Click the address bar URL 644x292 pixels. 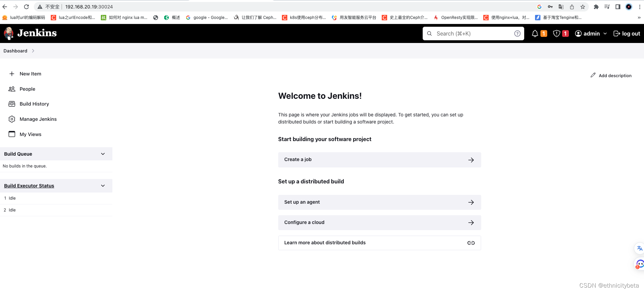click(89, 7)
